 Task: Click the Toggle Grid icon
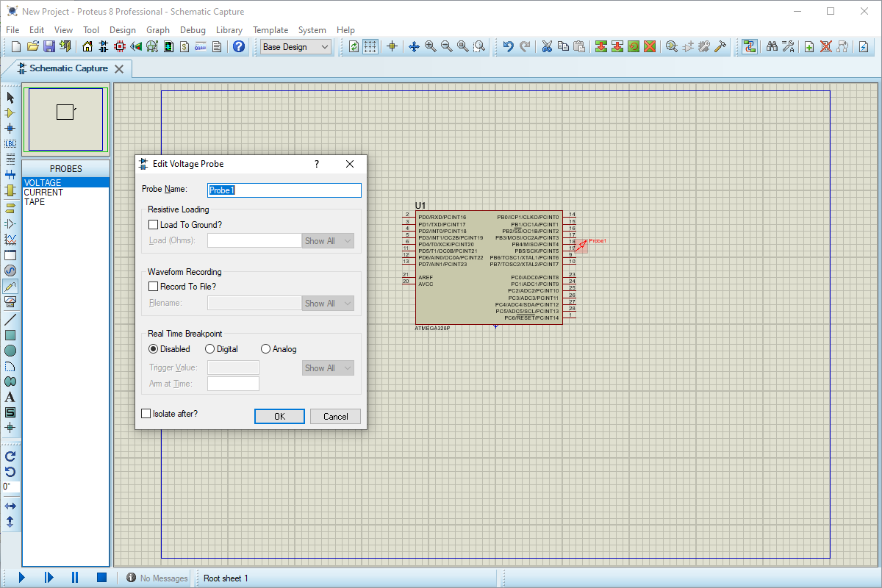click(x=370, y=46)
